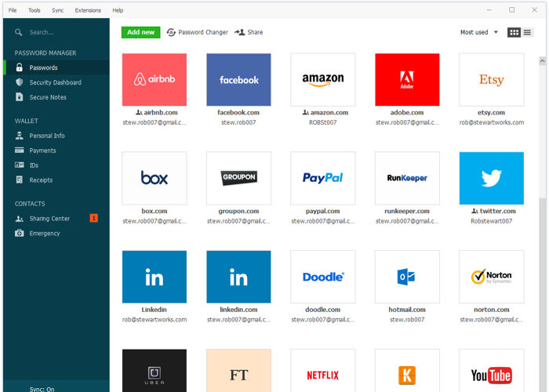Image resolution: width=549 pixels, height=392 pixels.
Task: Click the ROBSt007 amazon username
Action: coord(323,122)
